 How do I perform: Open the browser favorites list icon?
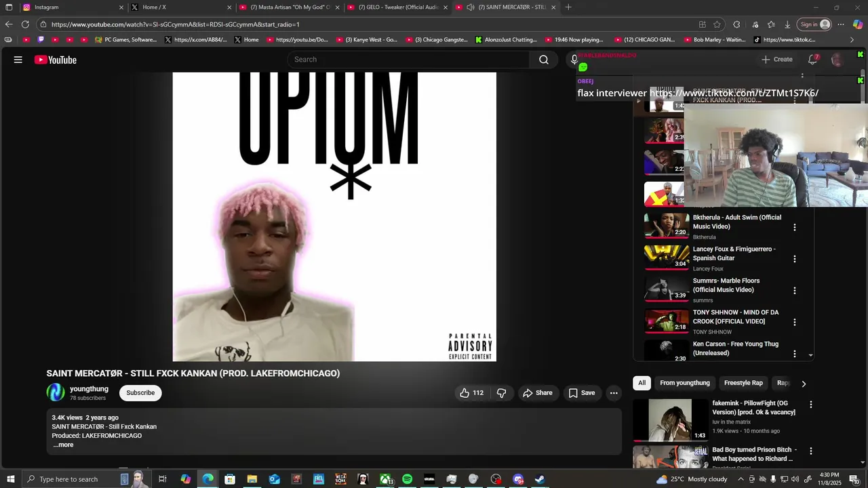tap(771, 24)
